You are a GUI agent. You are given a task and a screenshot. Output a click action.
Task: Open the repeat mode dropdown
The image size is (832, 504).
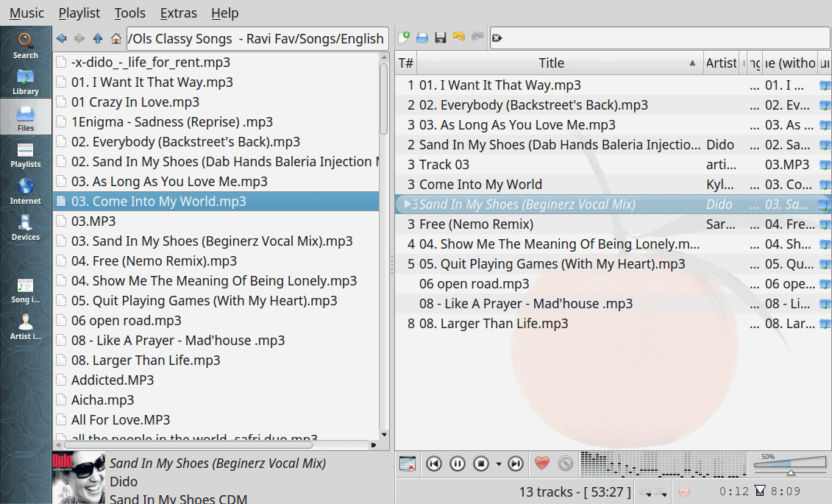pos(645,491)
